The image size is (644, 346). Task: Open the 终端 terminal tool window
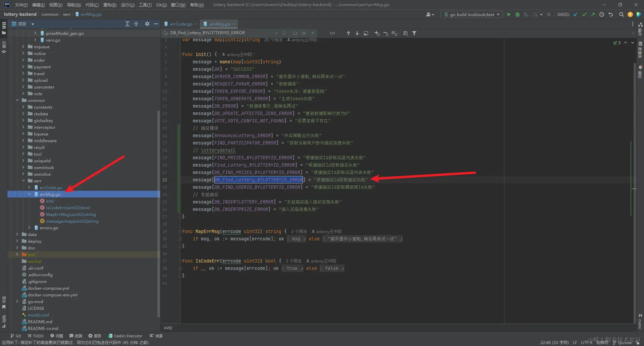76,336
